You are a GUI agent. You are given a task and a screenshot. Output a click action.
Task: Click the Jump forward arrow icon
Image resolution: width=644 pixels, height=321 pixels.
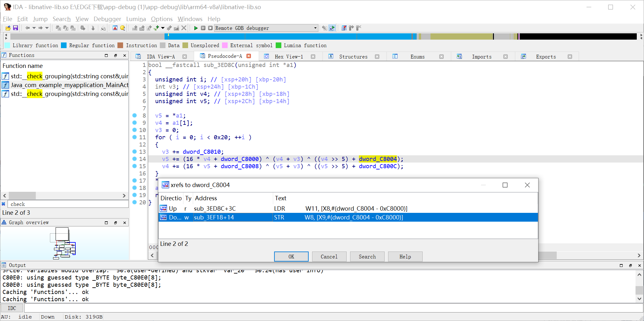pyautogui.click(x=41, y=28)
